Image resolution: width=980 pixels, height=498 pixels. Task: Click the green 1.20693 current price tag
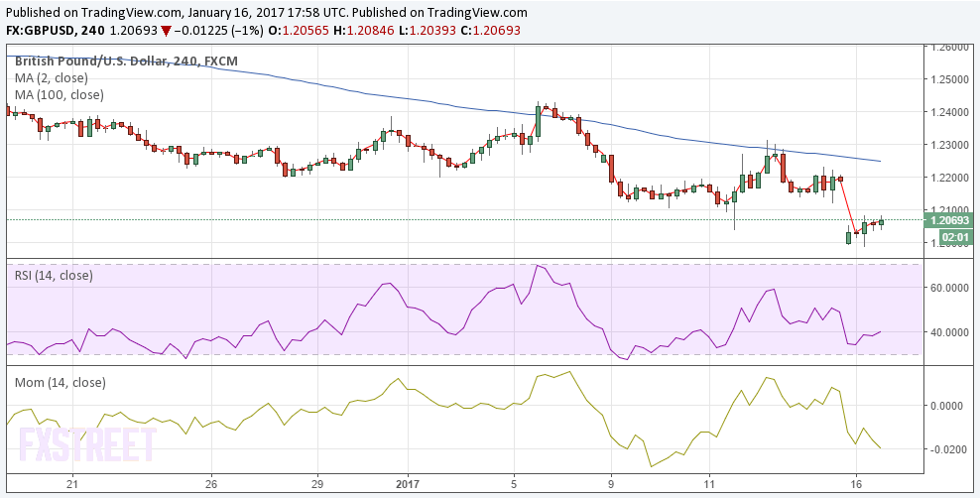pyautogui.click(x=948, y=220)
